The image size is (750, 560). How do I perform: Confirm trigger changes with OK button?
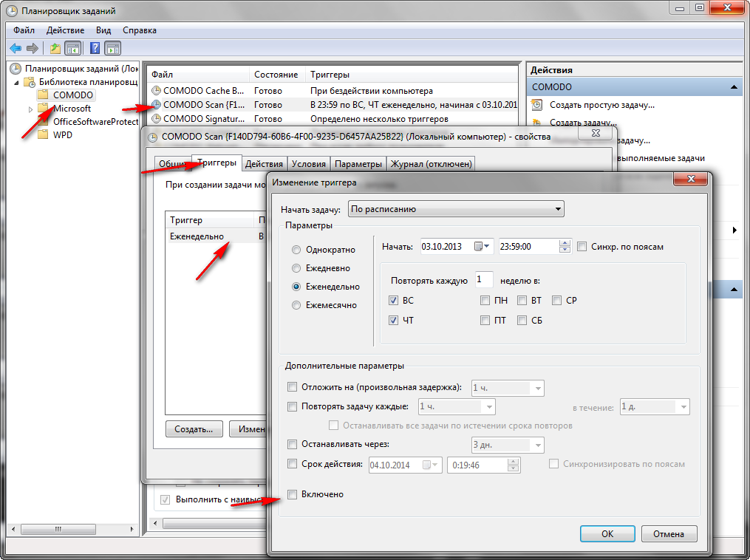pyautogui.click(x=607, y=533)
